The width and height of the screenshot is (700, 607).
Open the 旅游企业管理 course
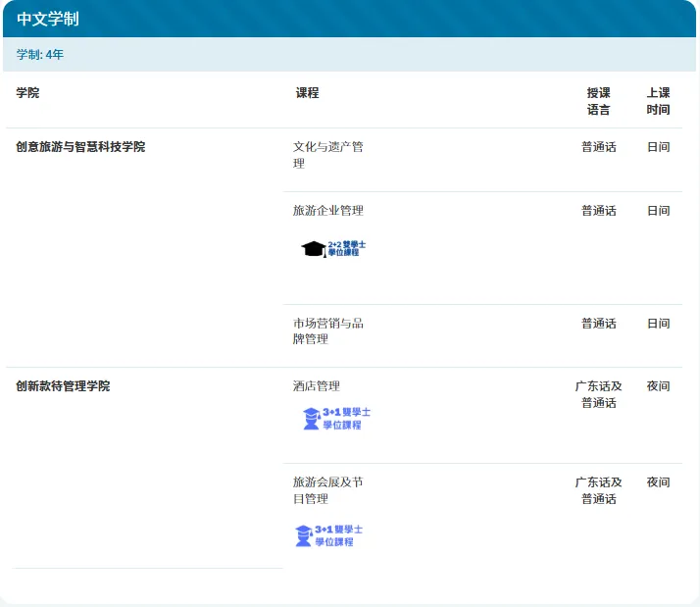(327, 211)
